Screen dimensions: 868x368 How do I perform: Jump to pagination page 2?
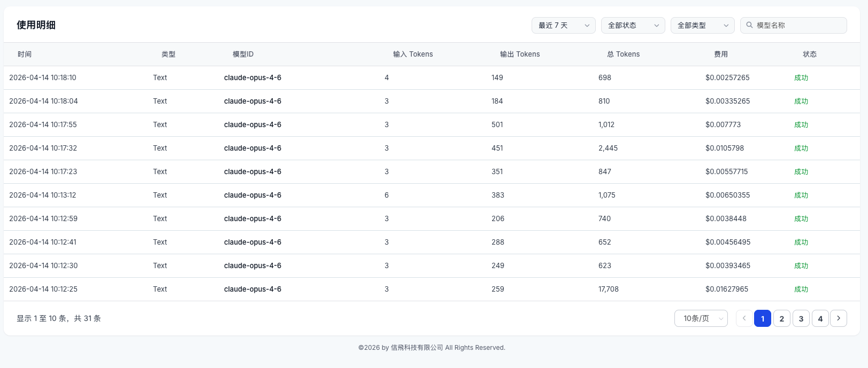[782, 318]
